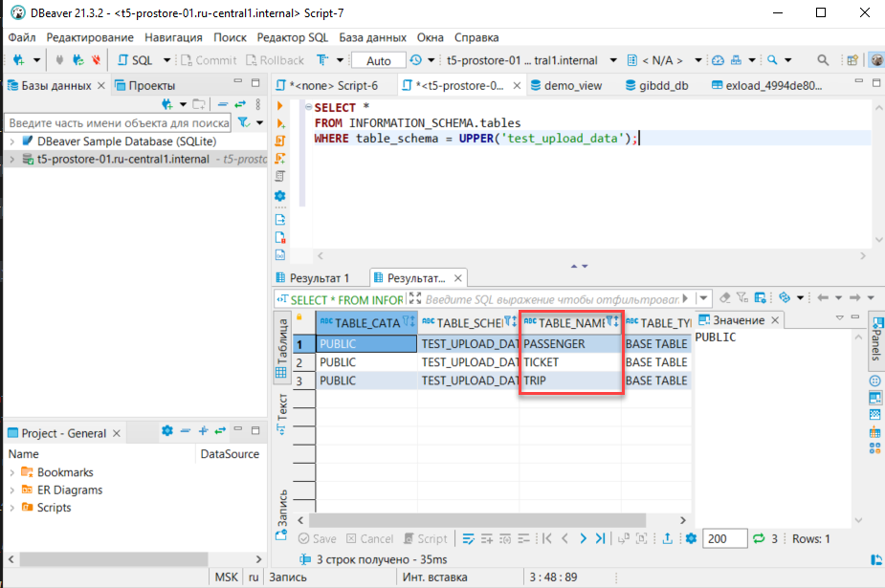Execute SQL statement with the orange play icon
Viewport: 885px width, 588px height.
pyautogui.click(x=280, y=106)
